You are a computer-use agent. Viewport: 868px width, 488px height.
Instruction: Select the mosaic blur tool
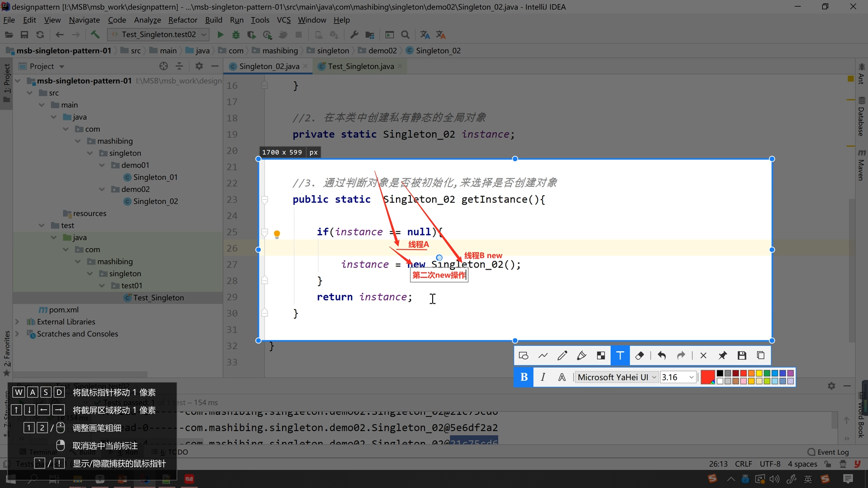[x=601, y=356]
